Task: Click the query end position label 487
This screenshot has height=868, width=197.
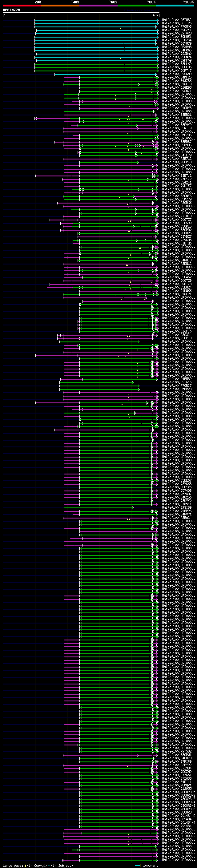Action: coord(155,15)
